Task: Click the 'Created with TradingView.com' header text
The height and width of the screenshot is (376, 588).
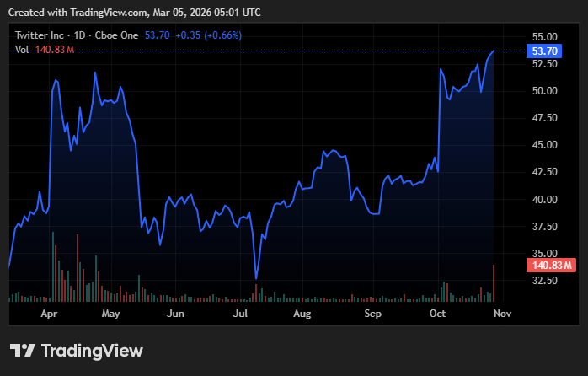Action: coord(138,13)
